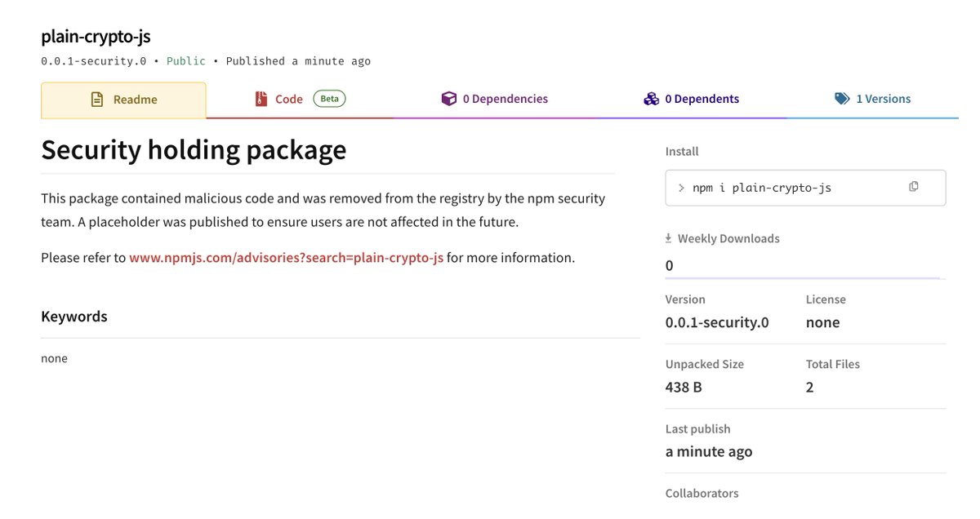Image resolution: width=980 pixels, height=519 pixels.
Task: Click the install command prompt chevron
Action: [682, 188]
